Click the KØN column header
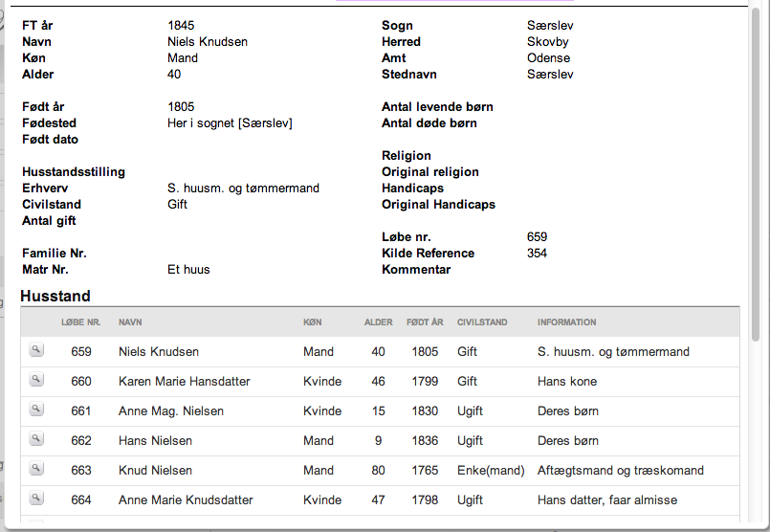 pyautogui.click(x=313, y=322)
